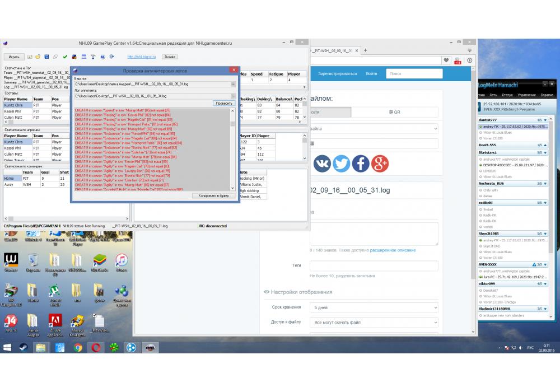Share via the Facebook icon
The height and width of the screenshot is (392, 560).
(x=360, y=164)
